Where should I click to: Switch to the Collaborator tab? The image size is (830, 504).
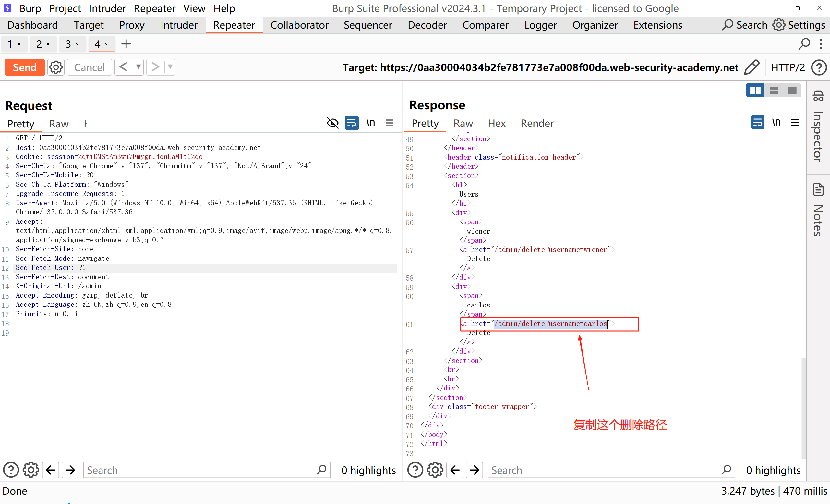[x=299, y=25]
